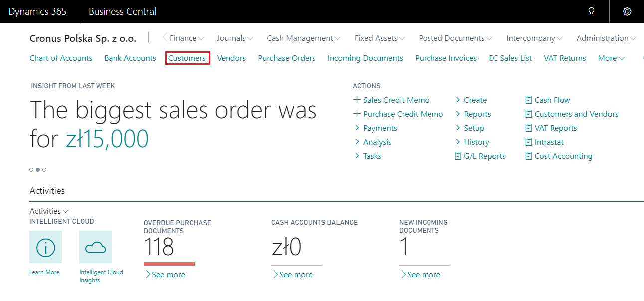Open the More dropdown in navigation
644x301 pixels.
tap(611, 58)
